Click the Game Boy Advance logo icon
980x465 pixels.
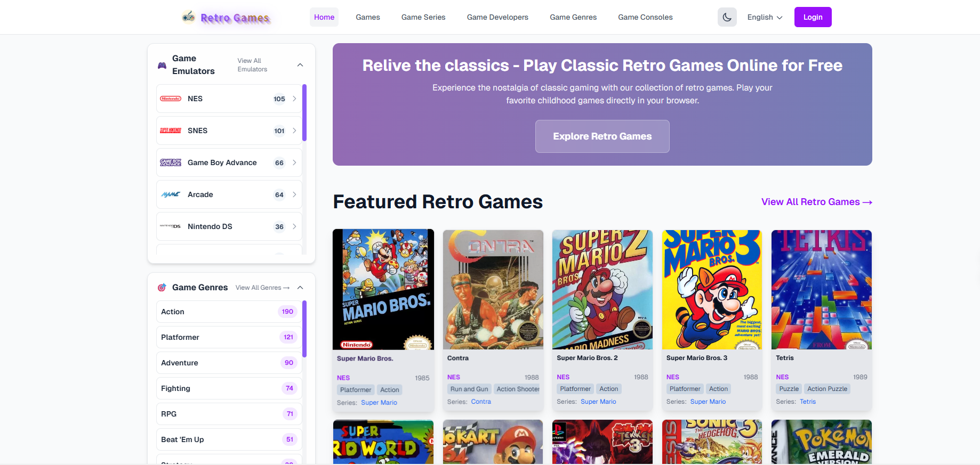(x=171, y=162)
